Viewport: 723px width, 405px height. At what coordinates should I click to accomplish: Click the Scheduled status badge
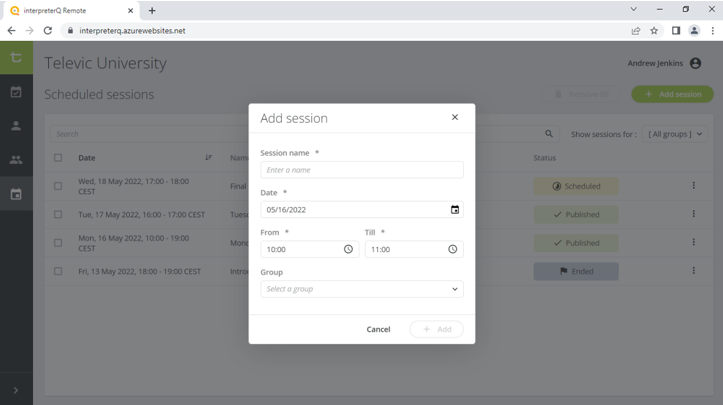(x=576, y=186)
